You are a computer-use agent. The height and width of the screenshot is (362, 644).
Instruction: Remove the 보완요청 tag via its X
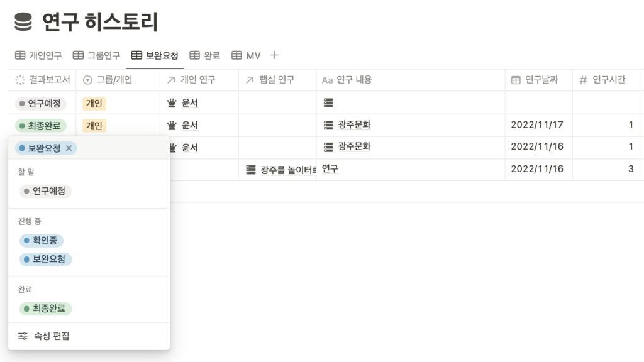[70, 149]
